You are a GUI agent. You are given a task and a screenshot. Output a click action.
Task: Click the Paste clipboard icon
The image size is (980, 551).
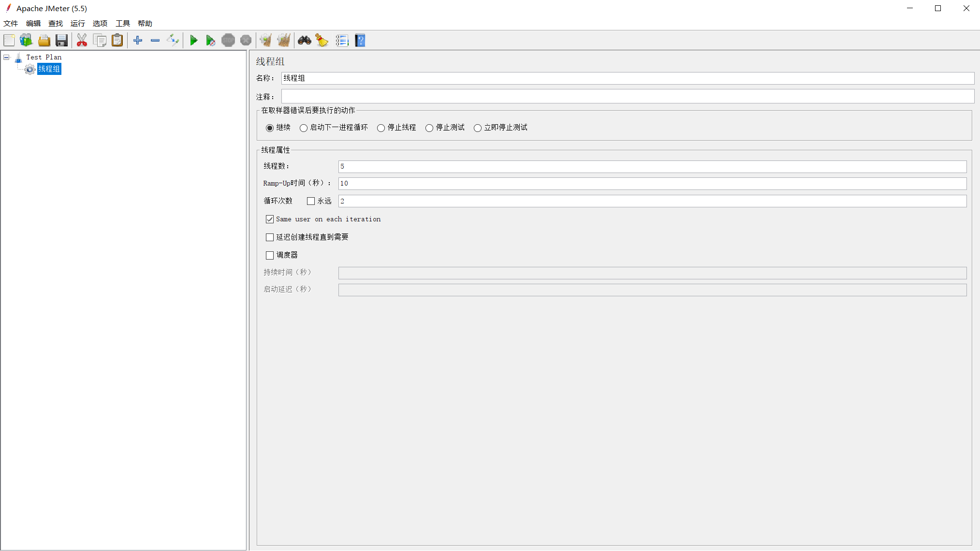tap(117, 41)
